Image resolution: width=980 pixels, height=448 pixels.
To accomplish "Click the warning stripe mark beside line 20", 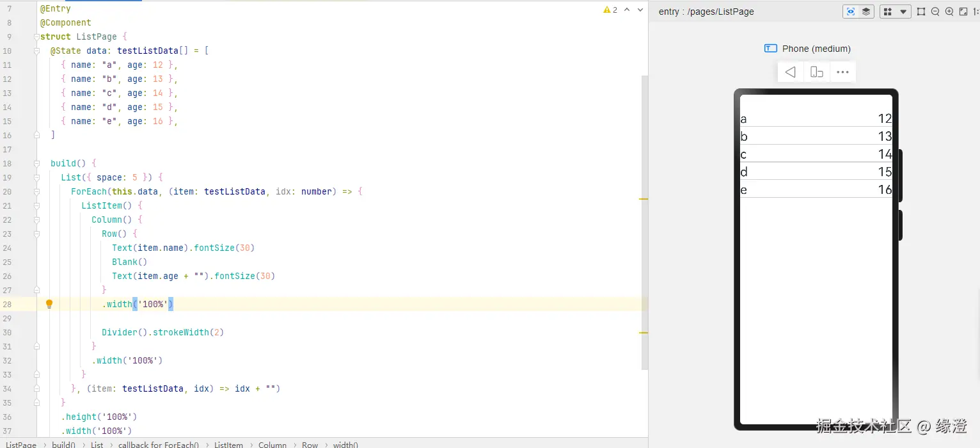I will pos(644,199).
